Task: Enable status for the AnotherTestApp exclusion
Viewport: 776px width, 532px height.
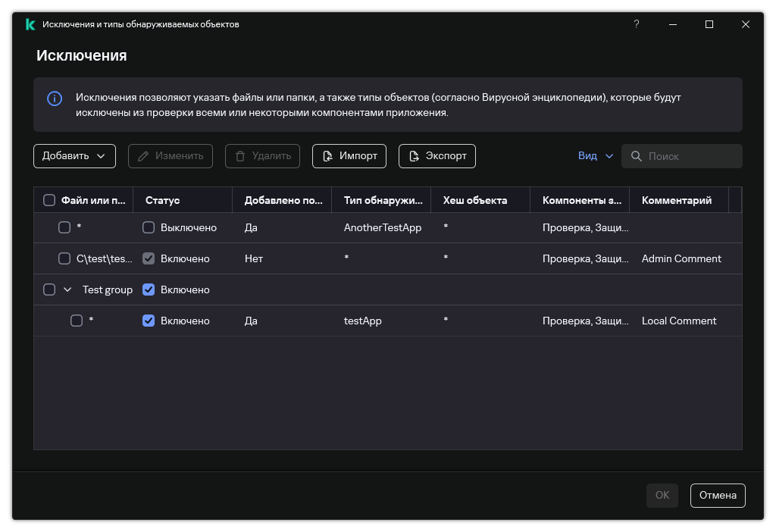Action: click(x=149, y=227)
